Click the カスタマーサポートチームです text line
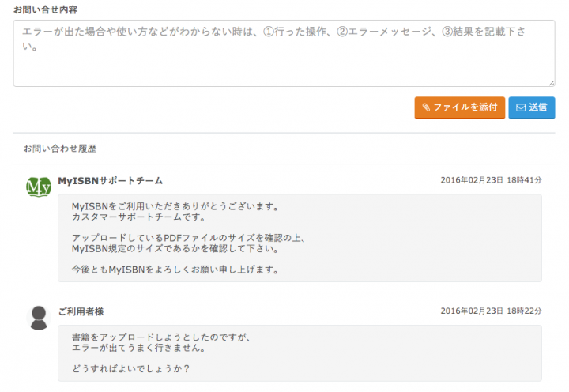Viewport: 569px width, 392px height. 138,217
